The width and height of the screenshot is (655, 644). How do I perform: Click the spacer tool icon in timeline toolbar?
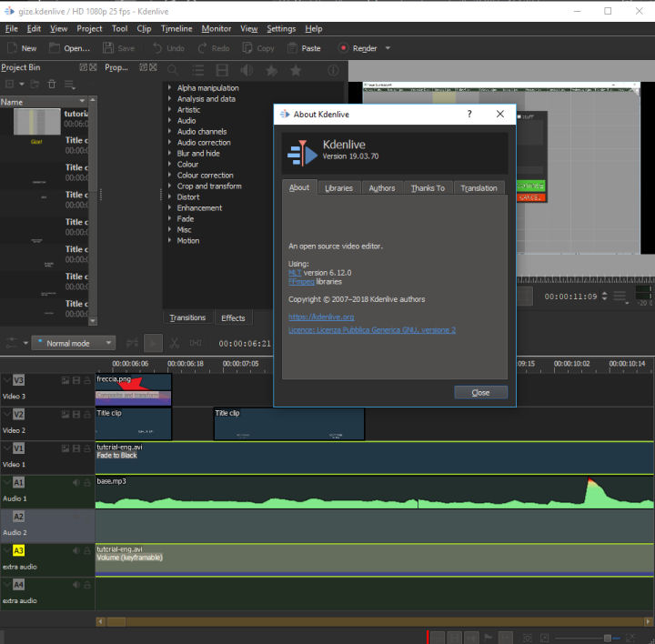point(195,343)
